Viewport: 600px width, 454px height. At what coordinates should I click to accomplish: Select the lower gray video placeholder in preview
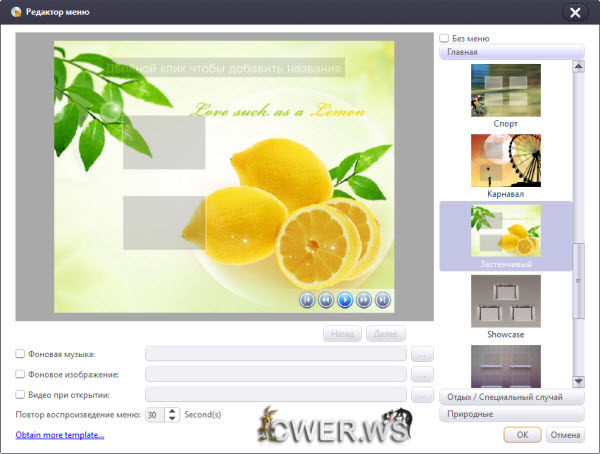point(164,223)
